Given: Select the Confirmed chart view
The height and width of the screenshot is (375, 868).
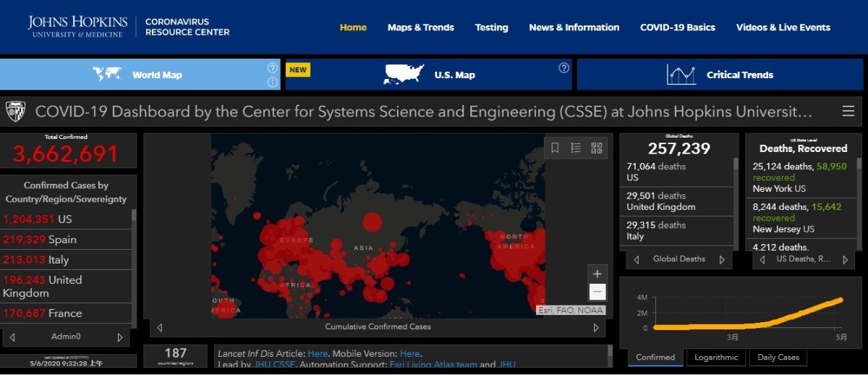Looking at the screenshot, I should 655,357.
